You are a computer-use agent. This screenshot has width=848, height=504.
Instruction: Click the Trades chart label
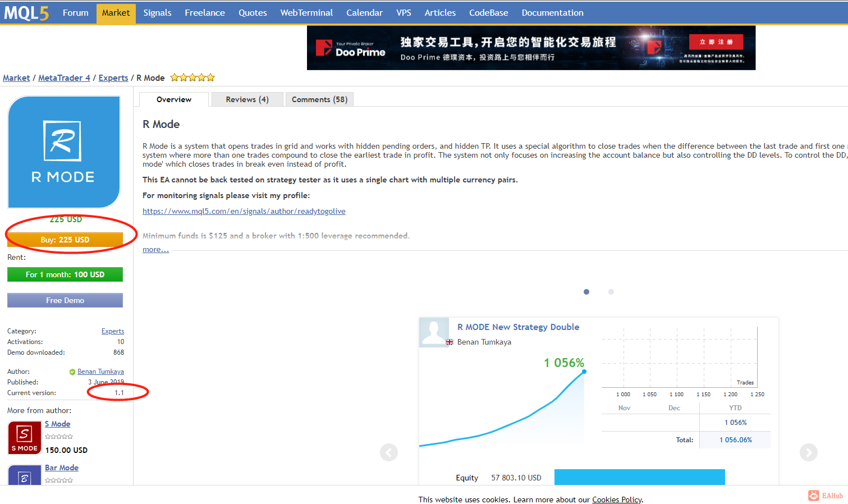(745, 383)
